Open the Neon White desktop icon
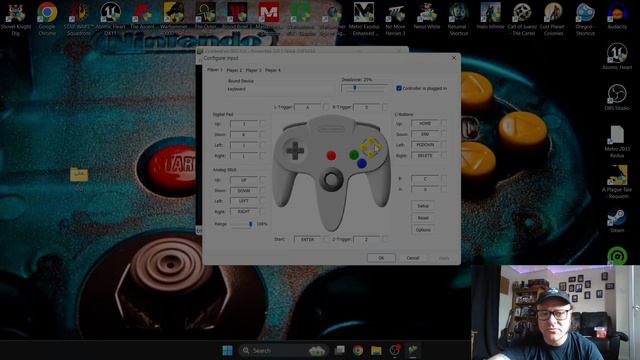The image size is (640, 360). pyautogui.click(x=427, y=16)
